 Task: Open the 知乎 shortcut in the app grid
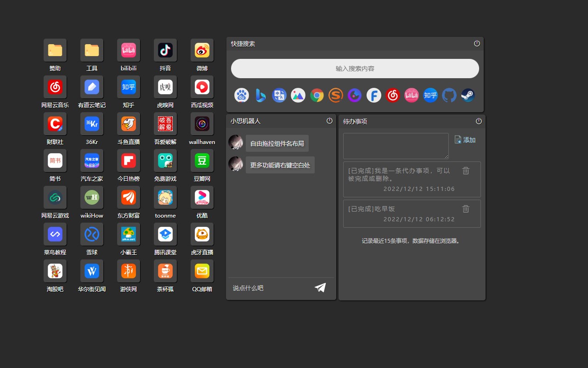pyautogui.click(x=129, y=87)
